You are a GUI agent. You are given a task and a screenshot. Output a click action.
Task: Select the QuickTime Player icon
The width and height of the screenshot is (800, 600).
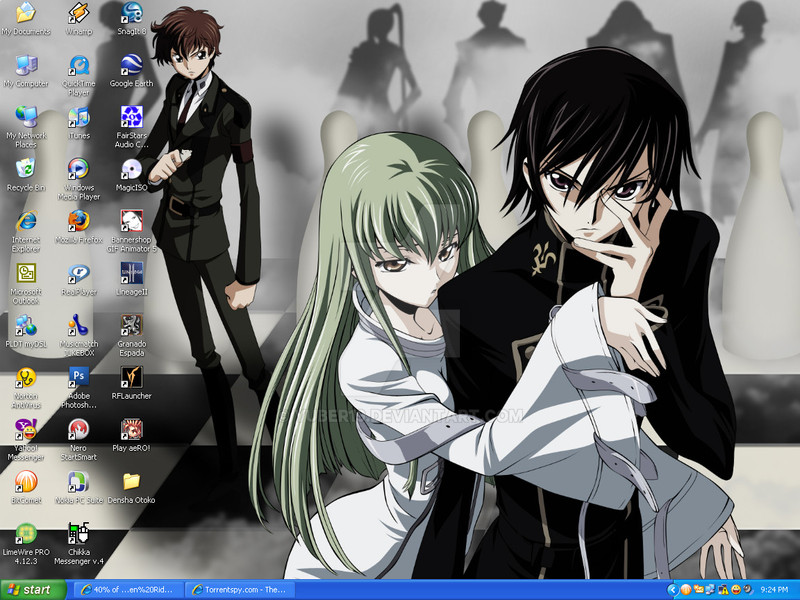click(x=79, y=76)
